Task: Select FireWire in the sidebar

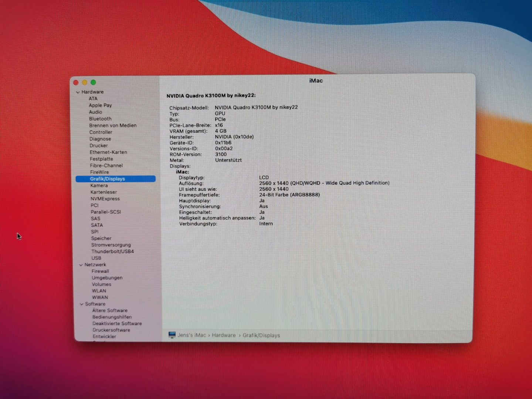Action: point(99,172)
